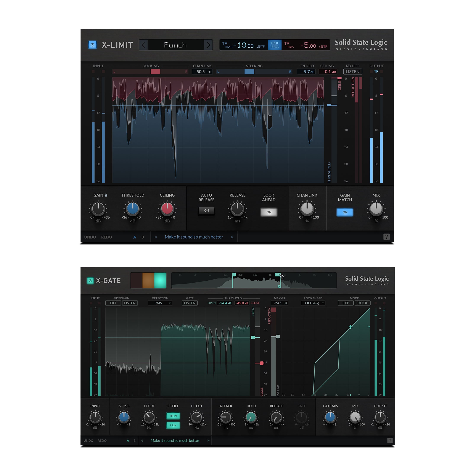Open the Punch preset selector

point(176,45)
